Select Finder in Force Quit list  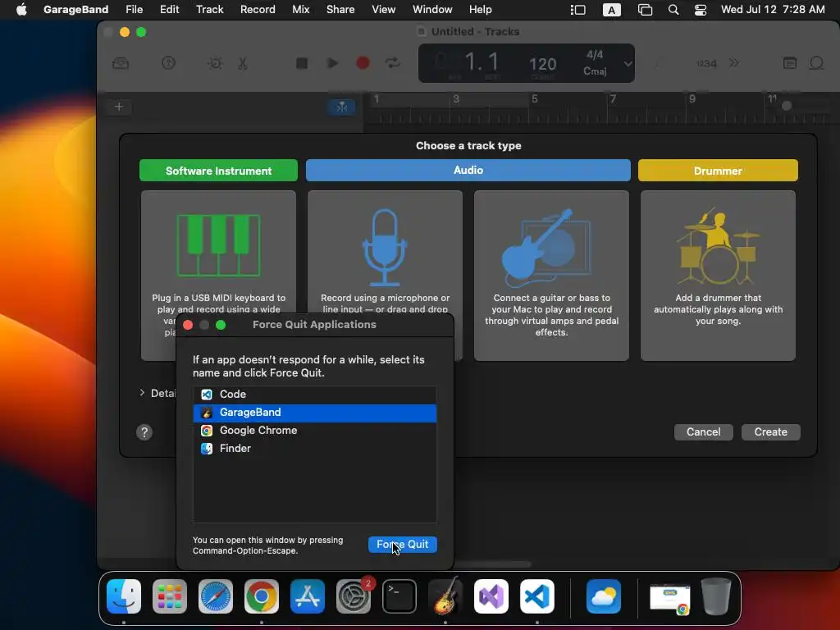point(314,449)
